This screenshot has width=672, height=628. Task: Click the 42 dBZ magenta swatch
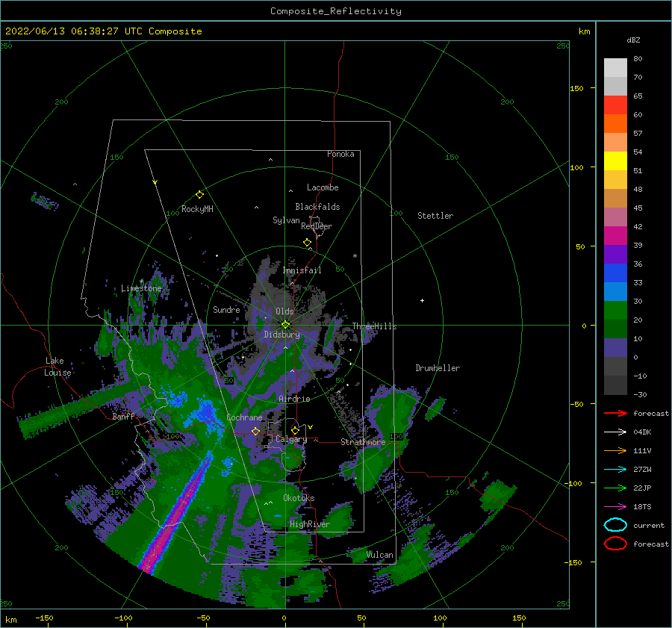click(x=615, y=236)
